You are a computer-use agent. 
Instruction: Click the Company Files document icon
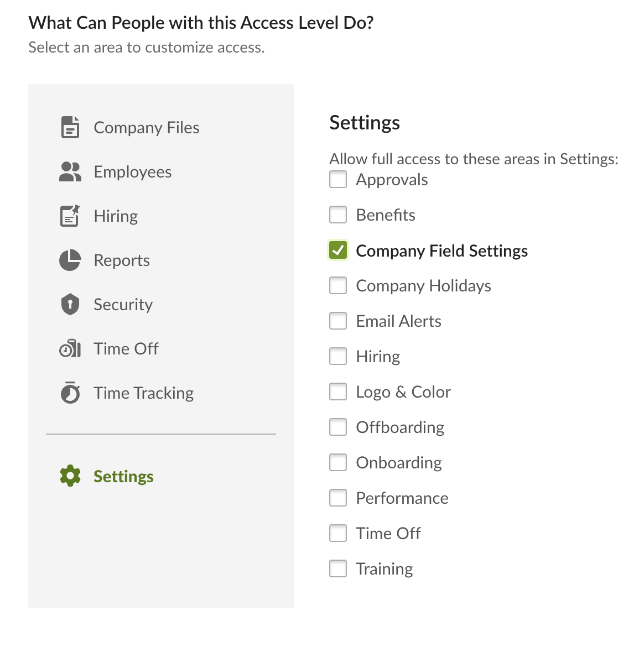click(70, 127)
